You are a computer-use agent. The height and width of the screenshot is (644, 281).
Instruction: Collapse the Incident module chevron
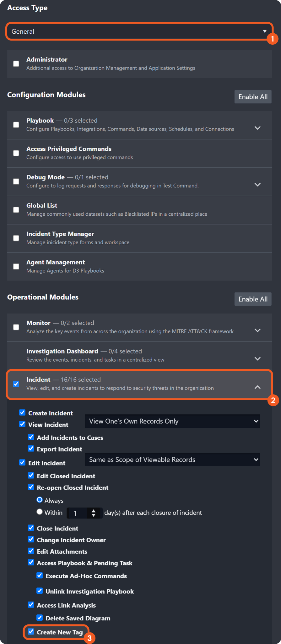pos(257,387)
